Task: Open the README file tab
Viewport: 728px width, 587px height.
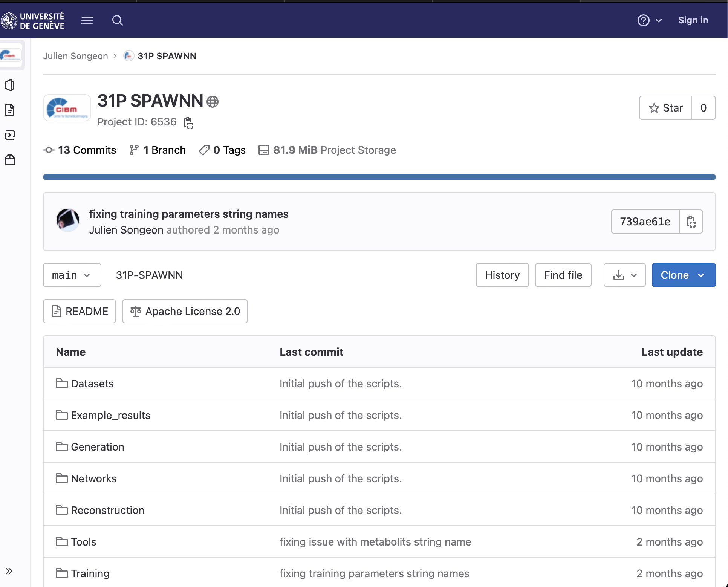Action: 80,311
